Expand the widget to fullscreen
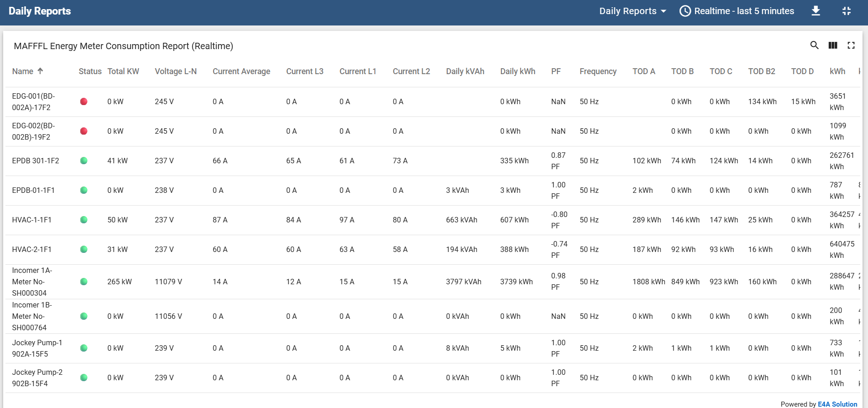Screen dimensions: 868x408 851,45
